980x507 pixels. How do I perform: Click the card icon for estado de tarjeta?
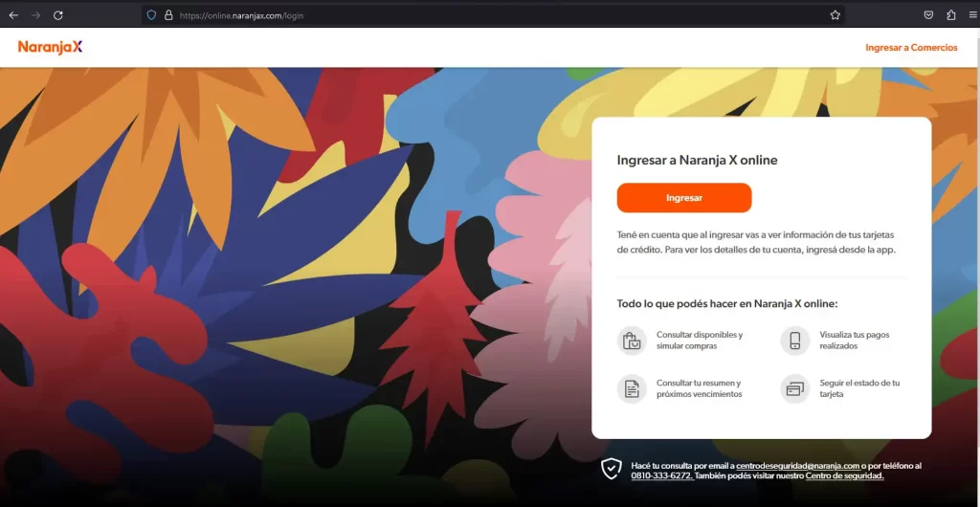[x=794, y=388]
